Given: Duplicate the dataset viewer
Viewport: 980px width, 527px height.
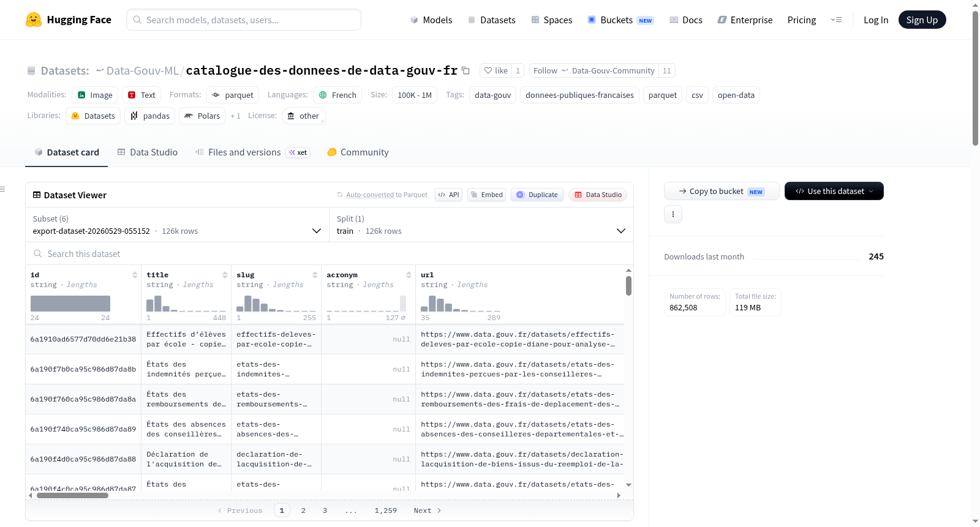Looking at the screenshot, I should pos(537,195).
